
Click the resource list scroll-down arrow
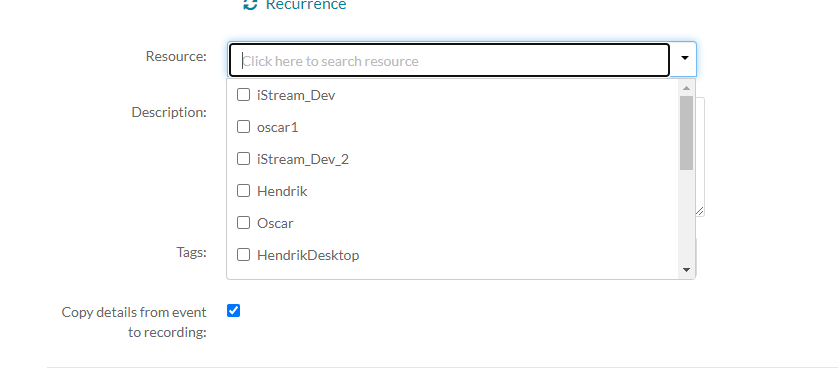tap(686, 270)
